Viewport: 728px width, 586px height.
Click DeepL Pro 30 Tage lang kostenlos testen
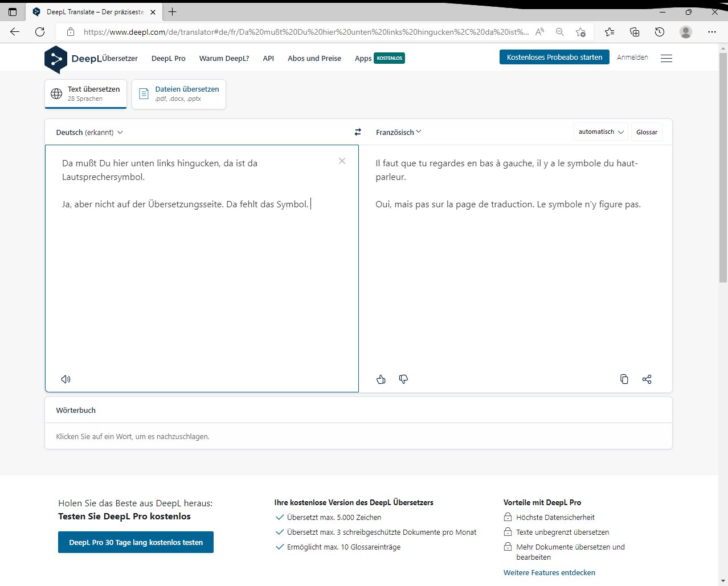[136, 542]
